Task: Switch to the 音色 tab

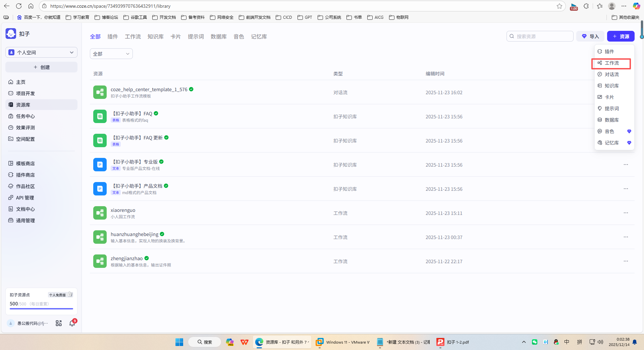Action: click(x=239, y=37)
